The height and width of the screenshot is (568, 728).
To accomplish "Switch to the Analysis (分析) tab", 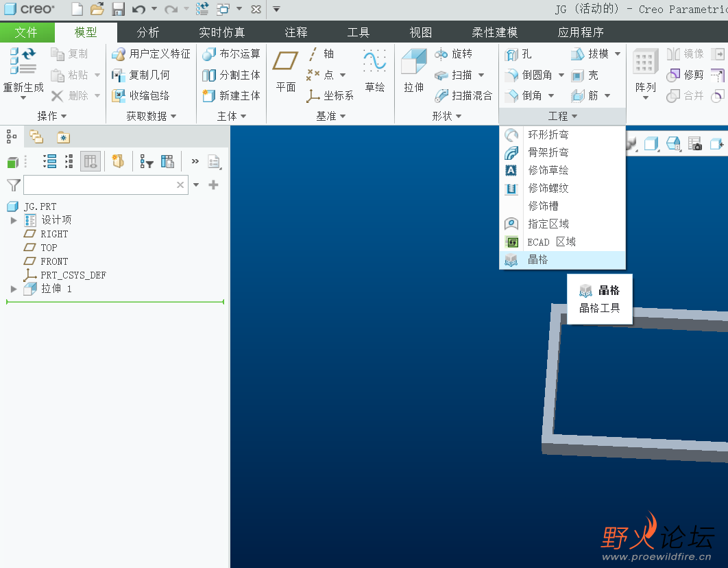I will pyautogui.click(x=148, y=32).
